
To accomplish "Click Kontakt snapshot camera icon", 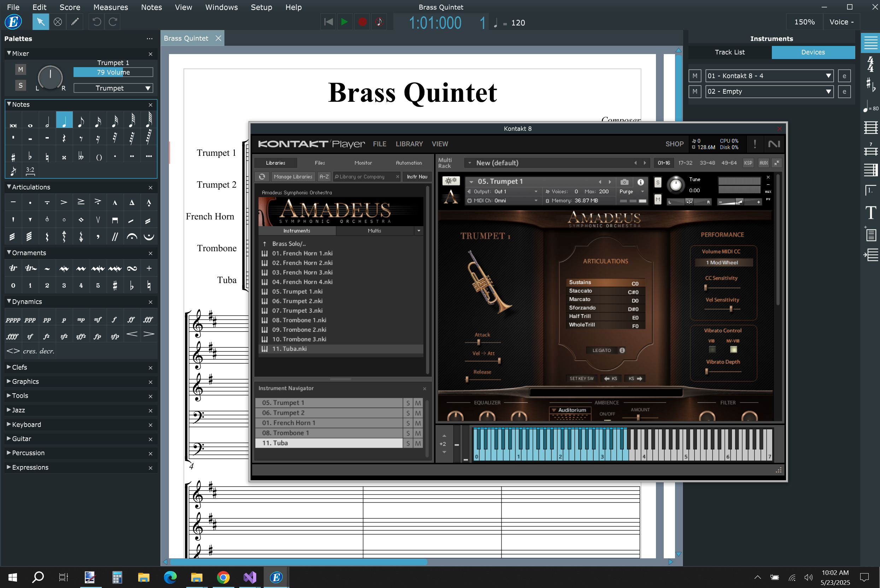I will [x=624, y=182].
